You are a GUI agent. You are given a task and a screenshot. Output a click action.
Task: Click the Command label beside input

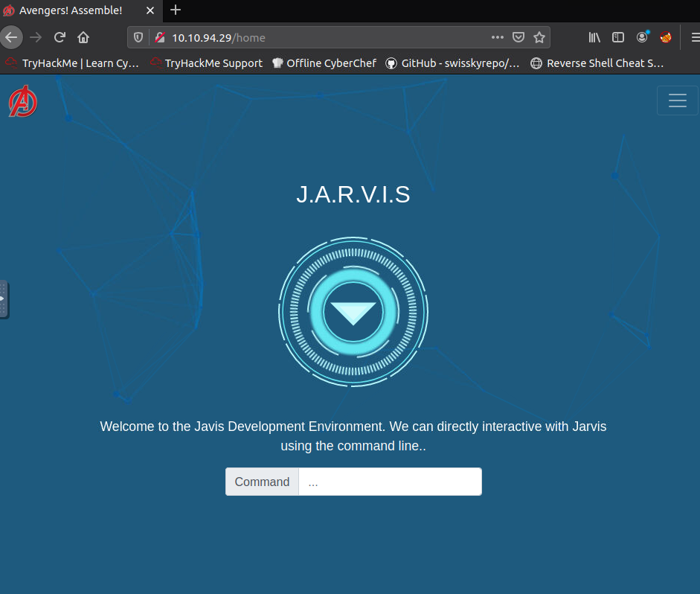(262, 482)
